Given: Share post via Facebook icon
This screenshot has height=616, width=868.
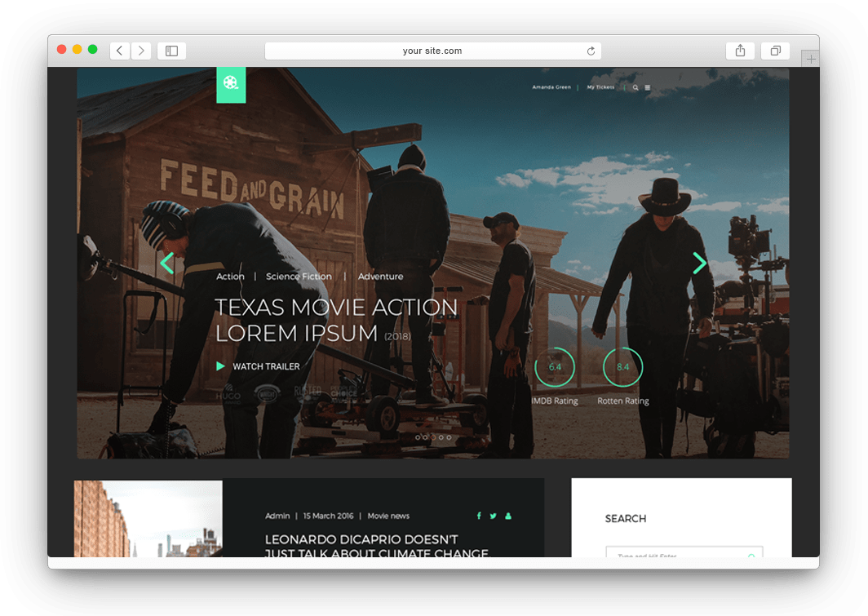Looking at the screenshot, I should tap(479, 516).
